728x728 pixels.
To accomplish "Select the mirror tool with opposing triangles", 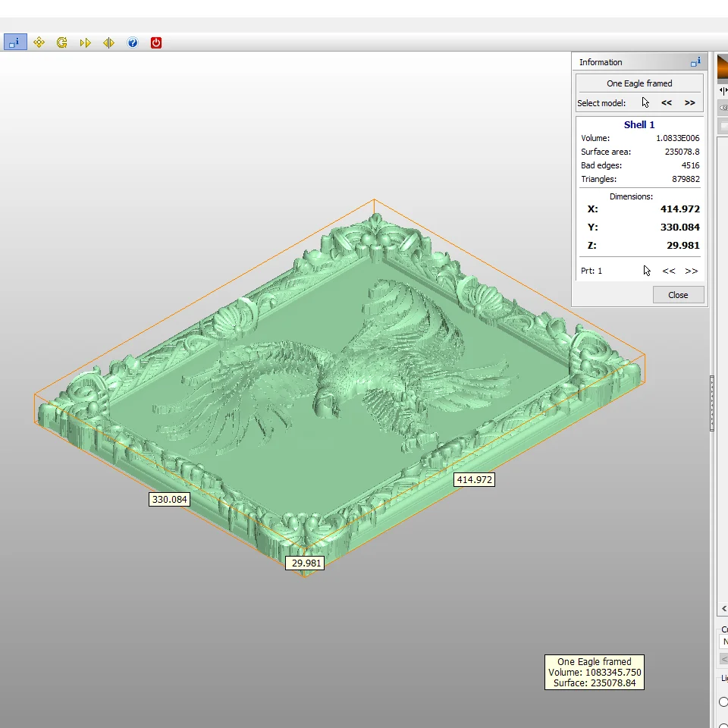I will click(108, 42).
